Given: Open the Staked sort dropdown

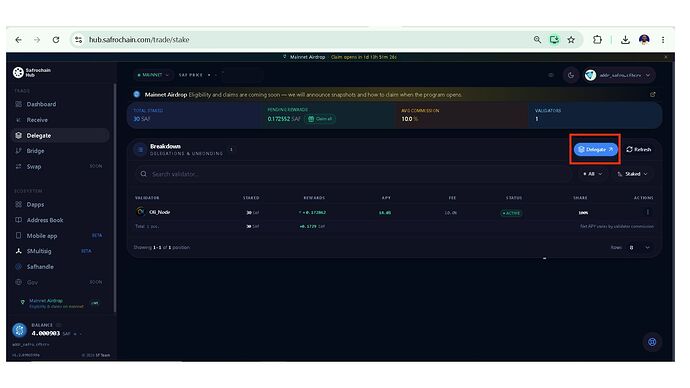Looking at the screenshot, I should [x=632, y=174].
